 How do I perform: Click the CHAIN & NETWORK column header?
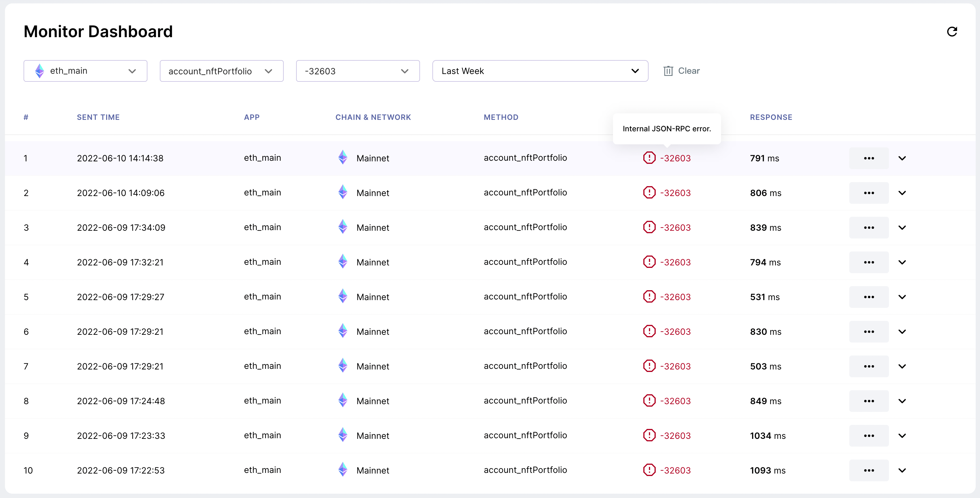[373, 117]
